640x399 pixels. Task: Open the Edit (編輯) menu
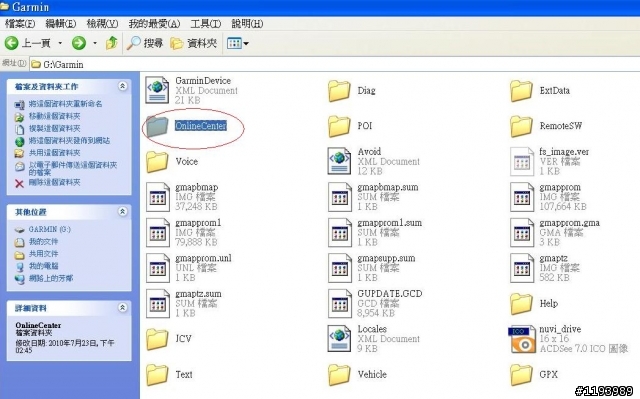pyautogui.click(x=61, y=24)
